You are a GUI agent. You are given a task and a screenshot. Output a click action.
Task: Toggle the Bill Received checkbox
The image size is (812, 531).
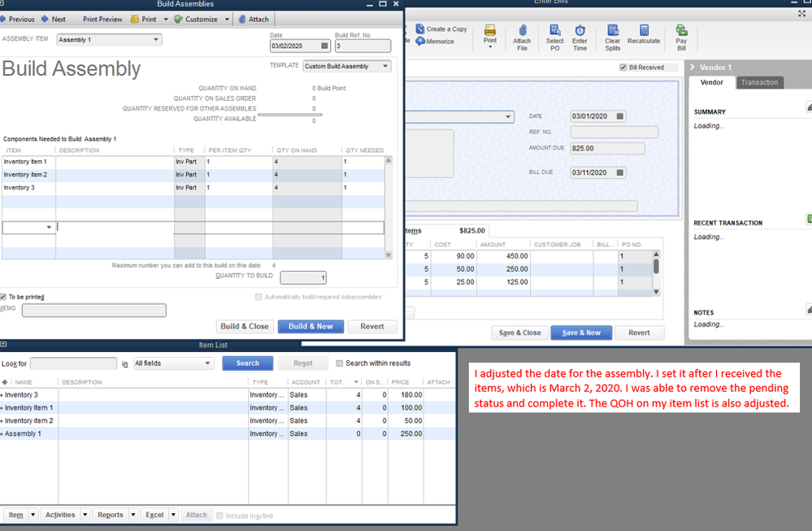(623, 67)
